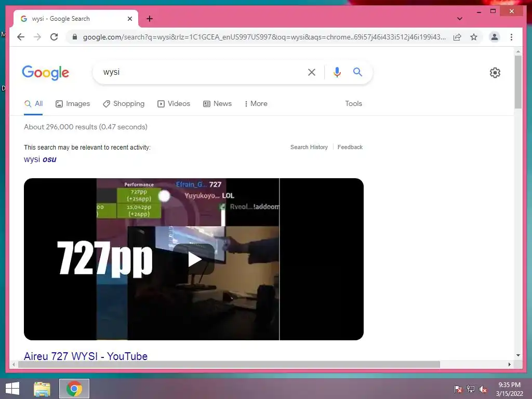Clear the search box with the X
The image size is (532, 399).
click(312, 72)
